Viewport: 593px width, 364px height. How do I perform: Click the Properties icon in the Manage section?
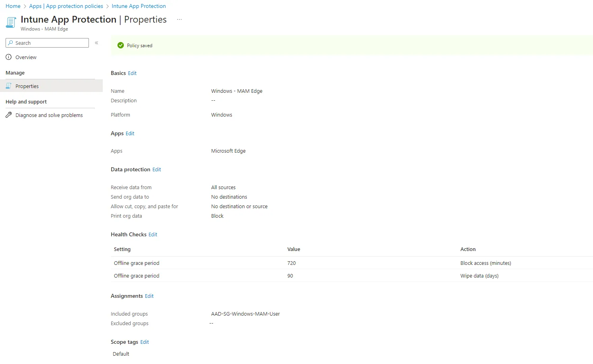[9, 86]
